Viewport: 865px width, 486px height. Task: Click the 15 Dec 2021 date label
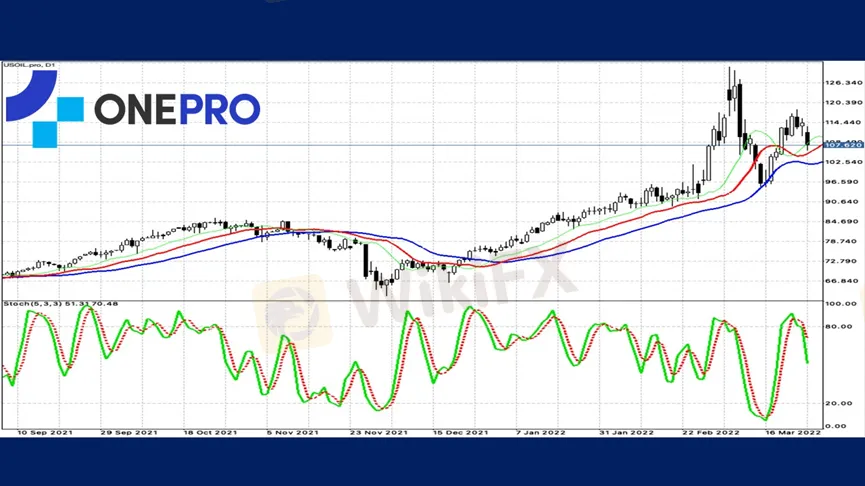tap(460, 432)
